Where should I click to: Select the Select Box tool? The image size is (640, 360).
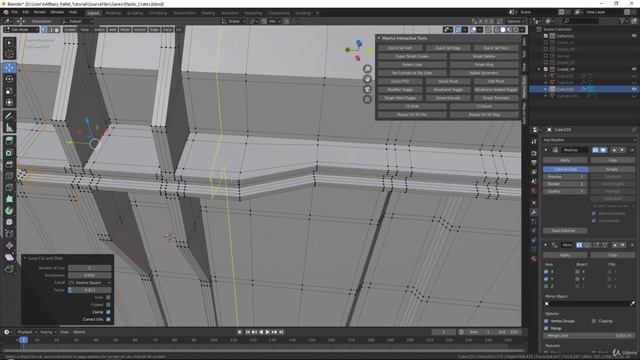[9, 43]
